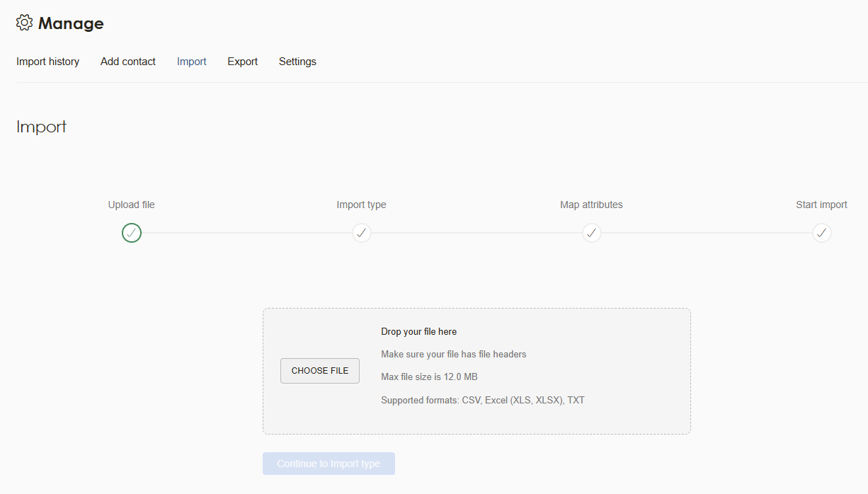Click the 'Start import' step label
Viewport: 868px width, 494px height.
pos(821,205)
